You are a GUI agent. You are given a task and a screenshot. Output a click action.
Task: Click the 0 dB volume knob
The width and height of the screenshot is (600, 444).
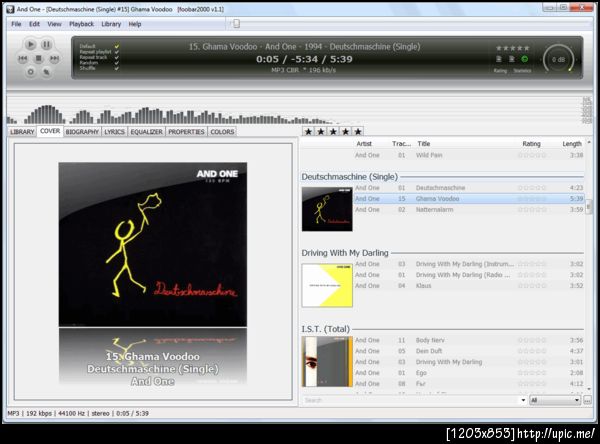[558, 58]
